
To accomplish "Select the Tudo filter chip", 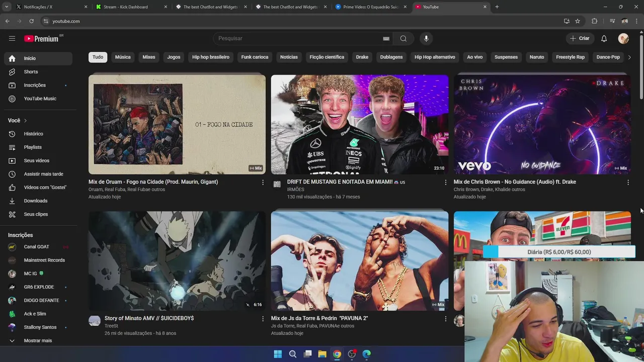I will 98,57.
